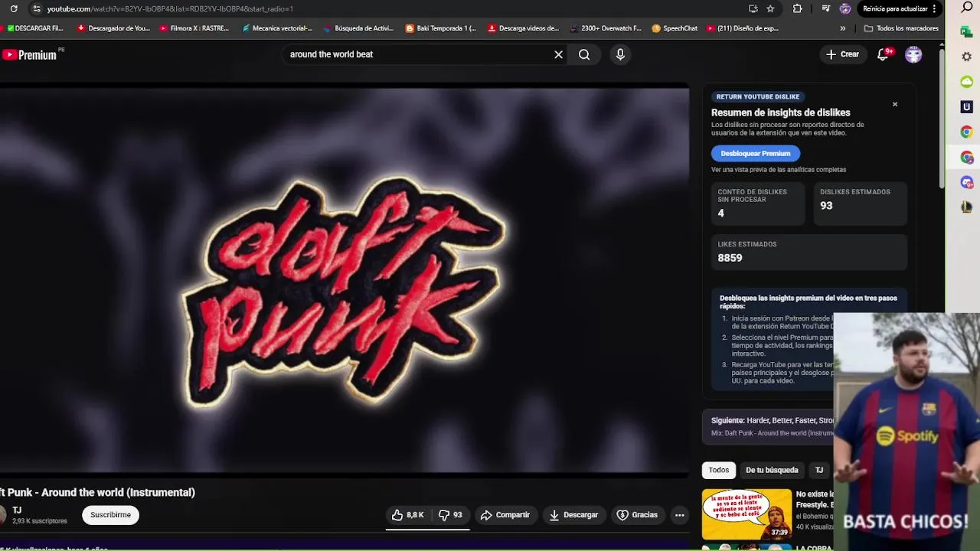The height and width of the screenshot is (551, 980).
Task: Click the 'Descargar' download button
Action: pyautogui.click(x=573, y=515)
